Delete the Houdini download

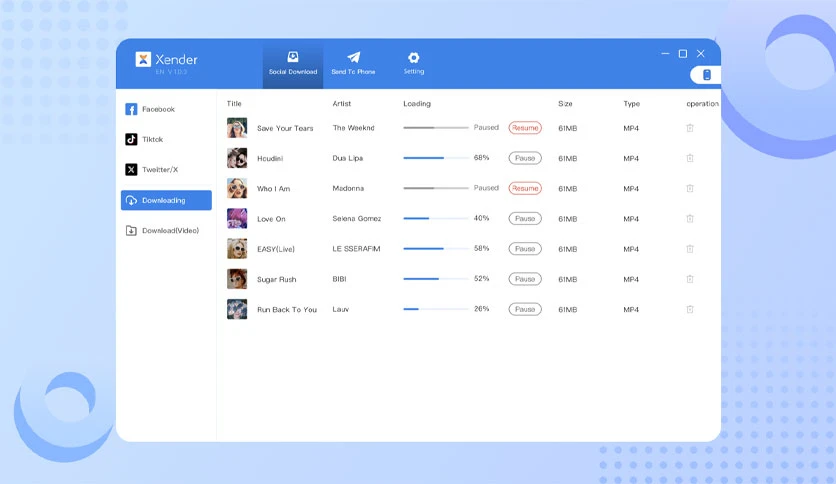(689, 158)
